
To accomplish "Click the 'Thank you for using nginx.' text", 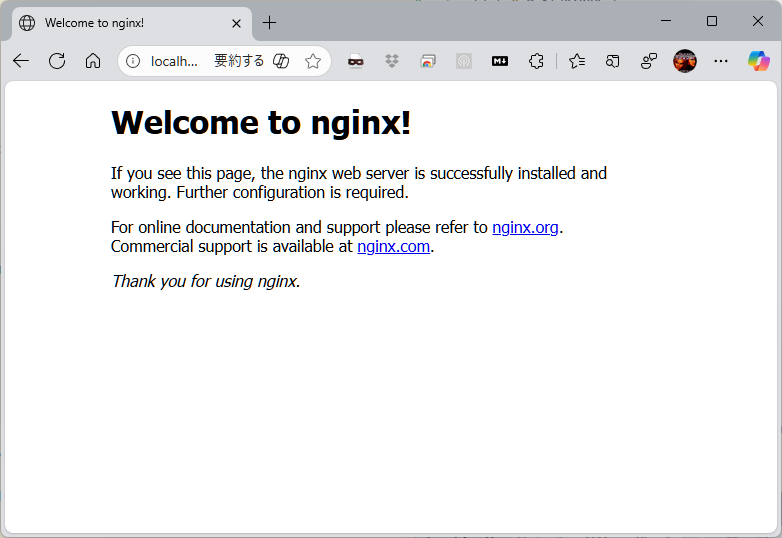I will (x=205, y=281).
